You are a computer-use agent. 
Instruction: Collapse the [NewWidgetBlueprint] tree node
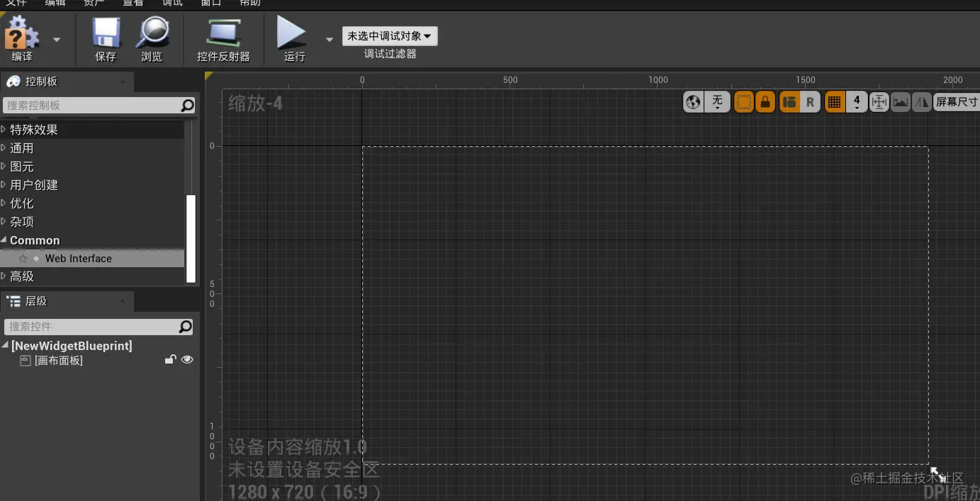click(x=5, y=346)
